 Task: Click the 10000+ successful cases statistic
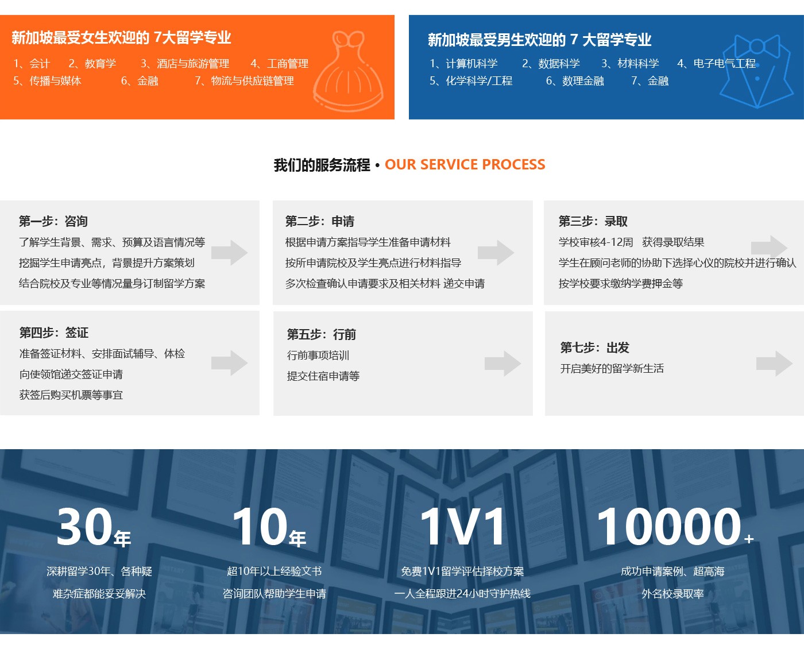pos(673,527)
